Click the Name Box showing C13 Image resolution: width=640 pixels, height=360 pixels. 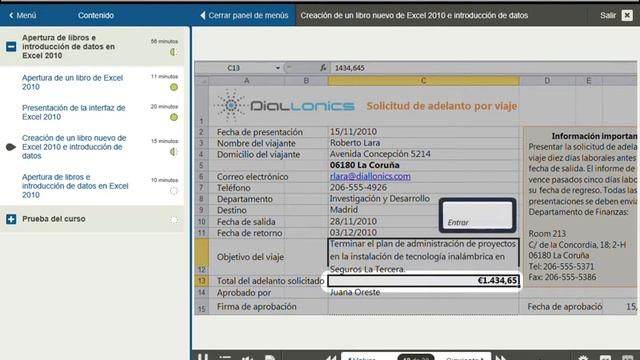coord(233,68)
